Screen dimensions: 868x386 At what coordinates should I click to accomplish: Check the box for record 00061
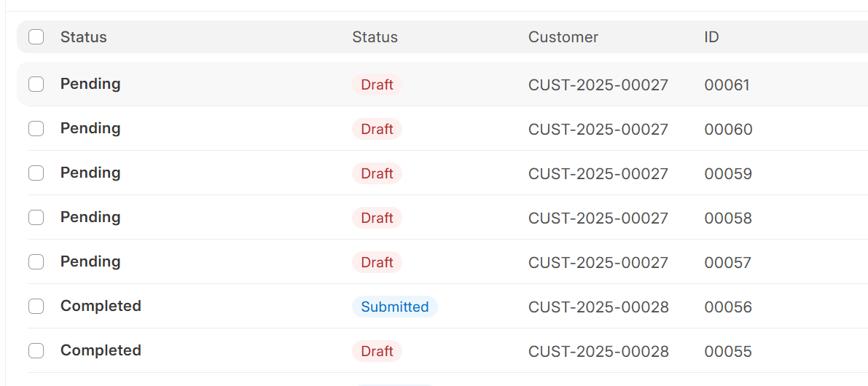pos(36,84)
